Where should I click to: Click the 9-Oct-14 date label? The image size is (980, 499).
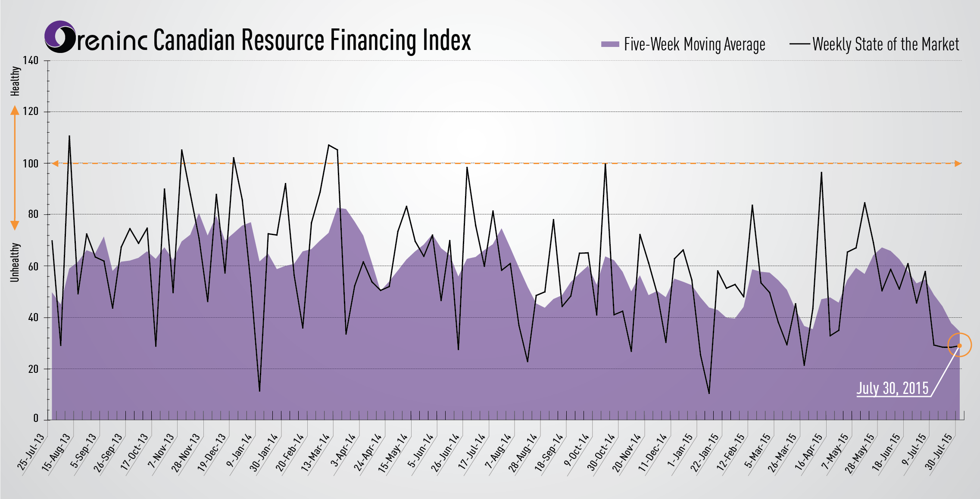(577, 450)
